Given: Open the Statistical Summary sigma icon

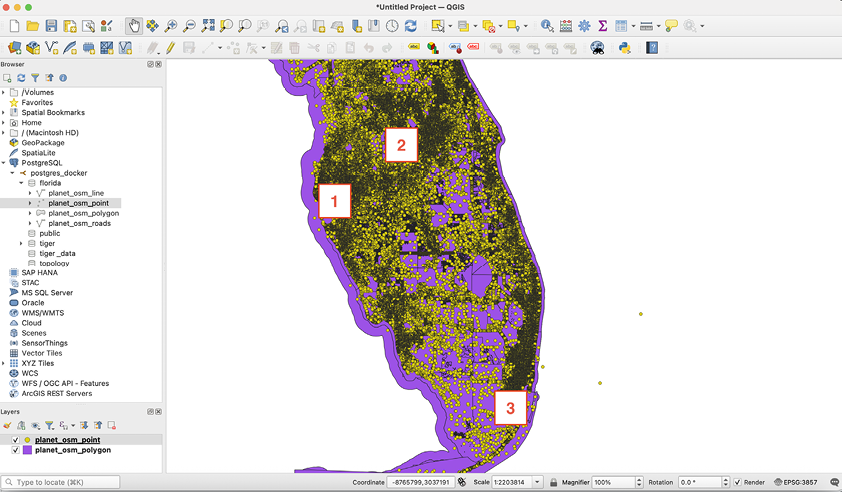Looking at the screenshot, I should coord(603,26).
